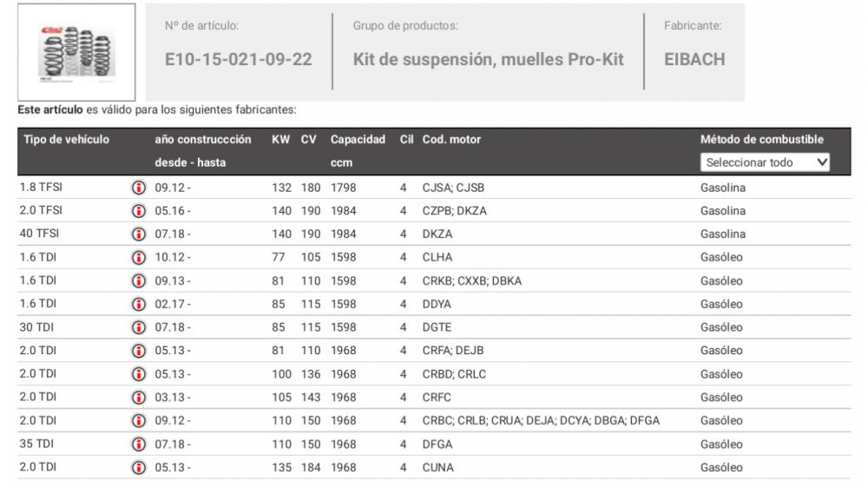The width and height of the screenshot is (868, 488).
Task: Click engine code CRFC
Action: tap(437, 397)
